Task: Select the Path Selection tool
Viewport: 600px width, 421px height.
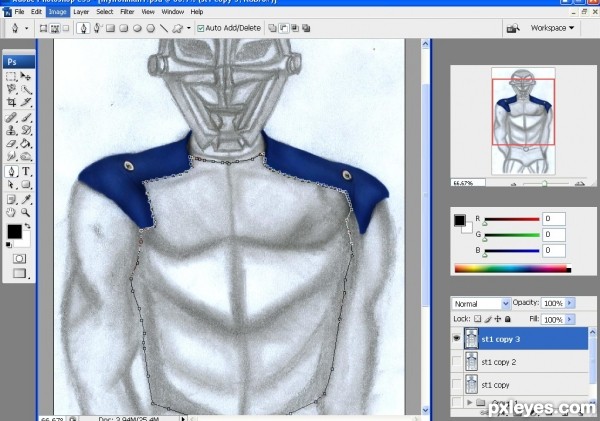Action: tap(11, 184)
